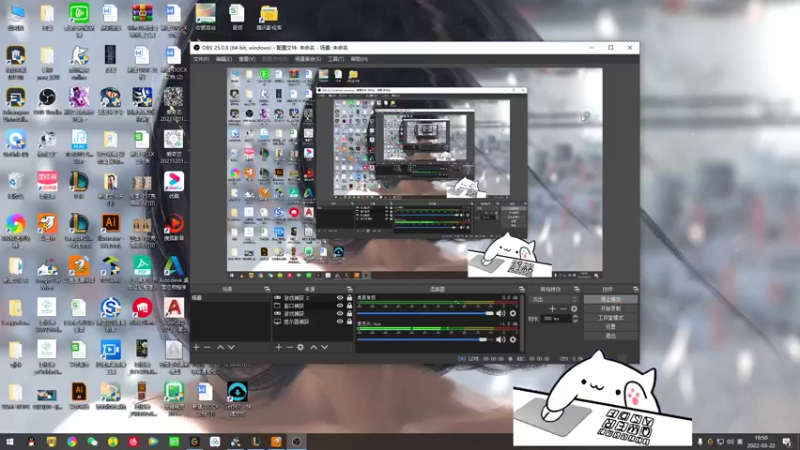Viewport: 800px width, 450px height.
Task: Mute 麦克风/Aux speaker icon
Action: point(501,339)
